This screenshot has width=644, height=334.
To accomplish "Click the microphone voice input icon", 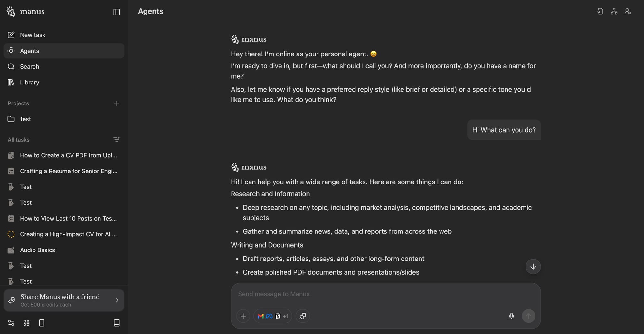I will [511, 316].
